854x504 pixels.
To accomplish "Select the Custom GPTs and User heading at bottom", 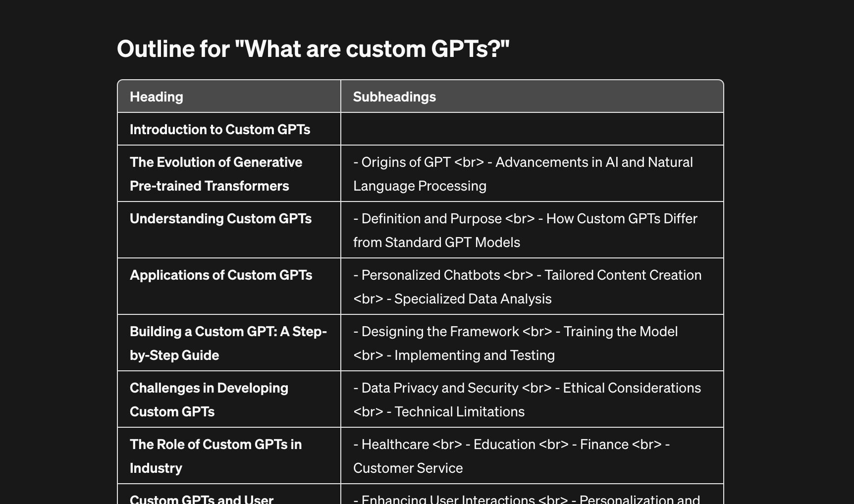I will [202, 499].
